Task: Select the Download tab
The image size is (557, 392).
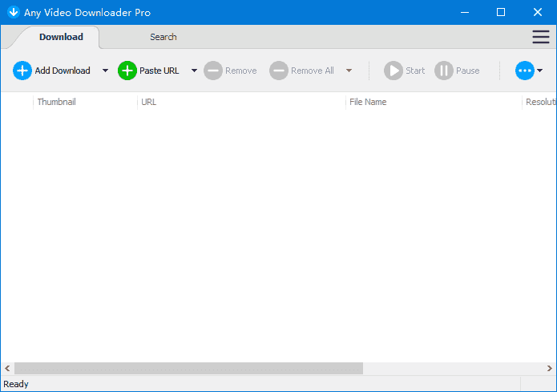Action: pos(61,37)
